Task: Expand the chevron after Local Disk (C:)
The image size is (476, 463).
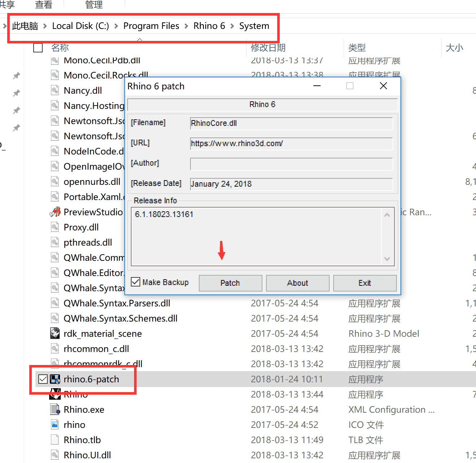Action: [x=116, y=26]
